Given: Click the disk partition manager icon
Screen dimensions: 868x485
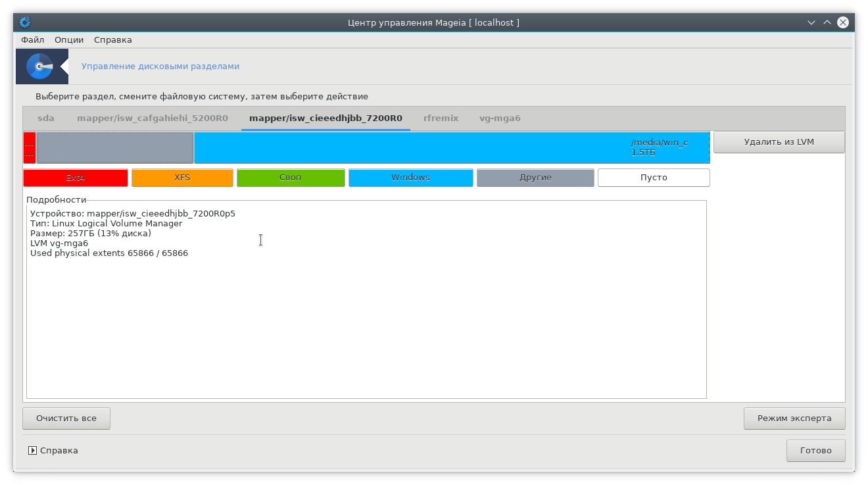Looking at the screenshot, I should [39, 66].
